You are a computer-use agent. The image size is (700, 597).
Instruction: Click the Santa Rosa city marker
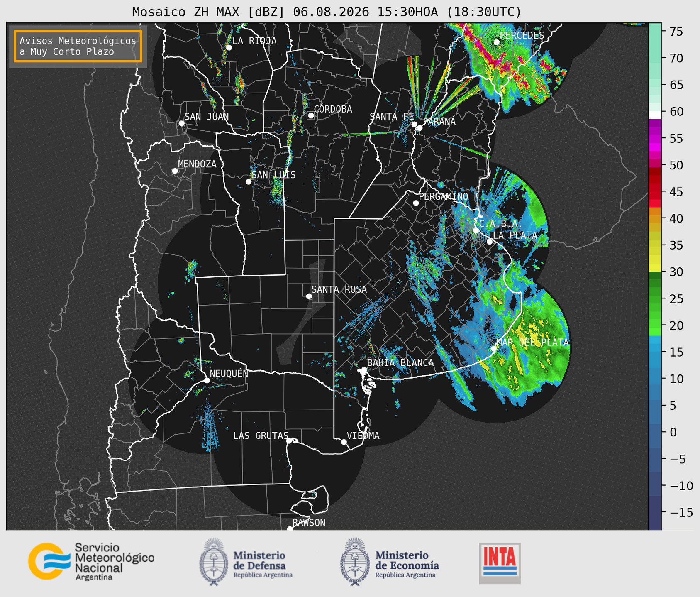pyautogui.click(x=309, y=296)
